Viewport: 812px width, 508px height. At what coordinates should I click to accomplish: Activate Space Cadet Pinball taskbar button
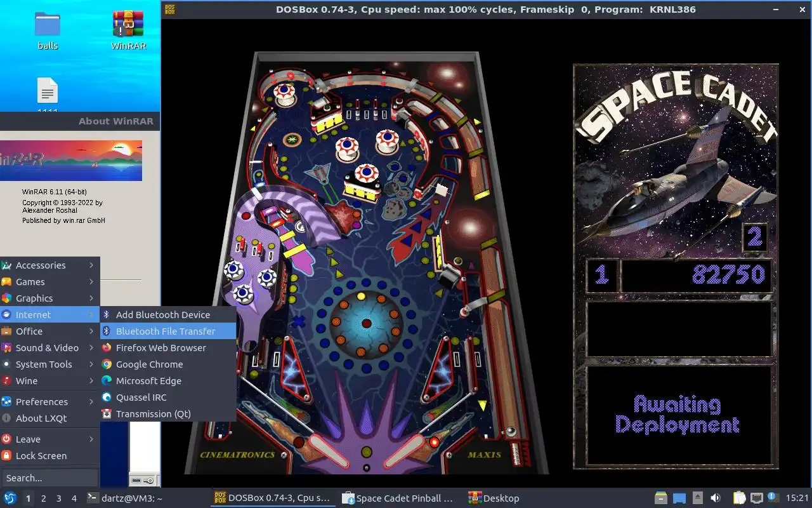(x=400, y=498)
